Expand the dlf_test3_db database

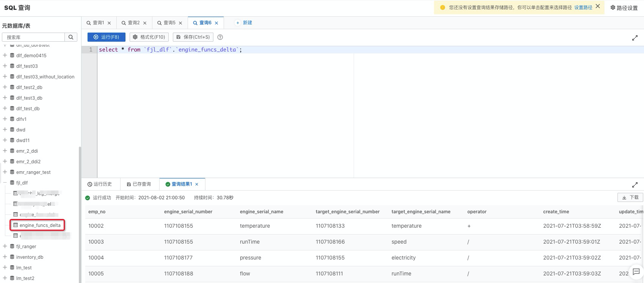tap(5, 98)
